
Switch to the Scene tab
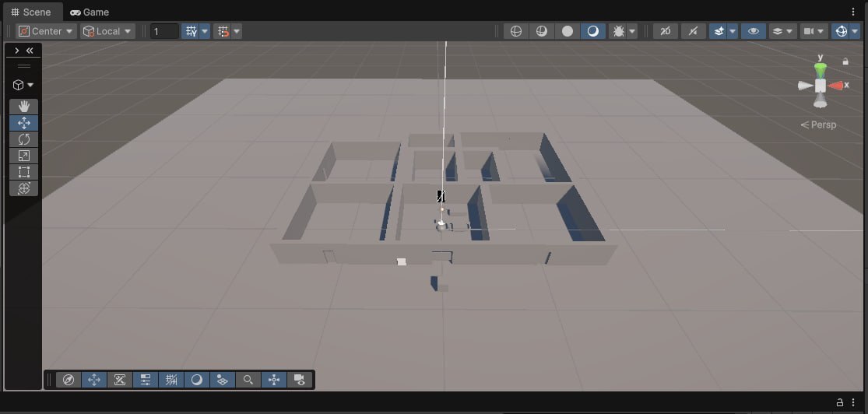click(x=31, y=12)
